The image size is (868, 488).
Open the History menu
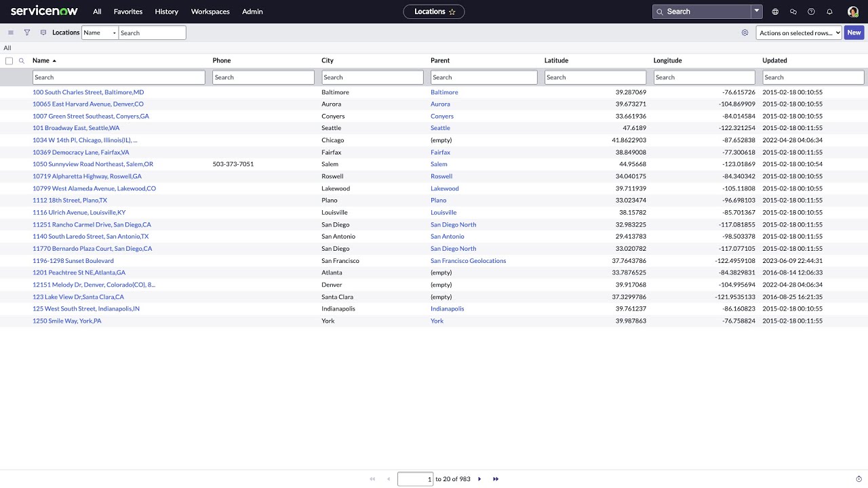pyautogui.click(x=166, y=12)
